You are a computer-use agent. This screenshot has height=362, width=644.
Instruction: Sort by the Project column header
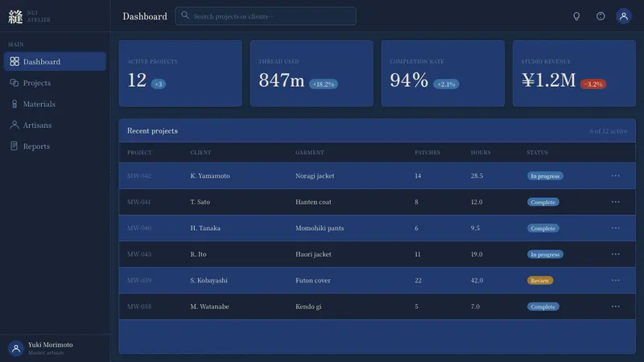click(x=139, y=152)
